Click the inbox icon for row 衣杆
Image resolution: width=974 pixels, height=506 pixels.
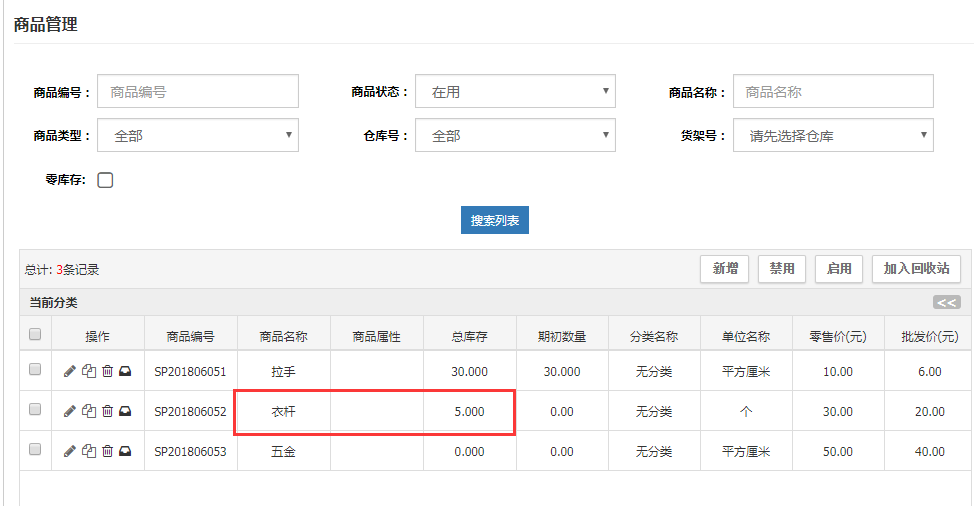point(125,410)
